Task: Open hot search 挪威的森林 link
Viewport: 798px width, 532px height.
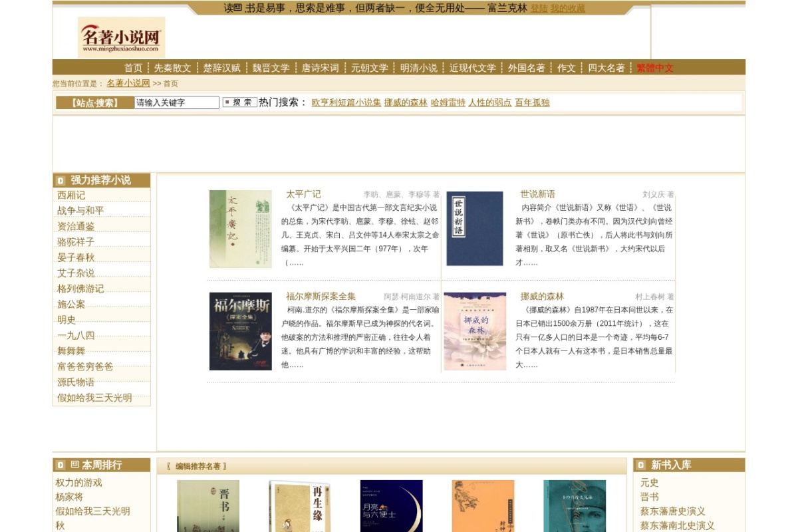Action: [406, 102]
